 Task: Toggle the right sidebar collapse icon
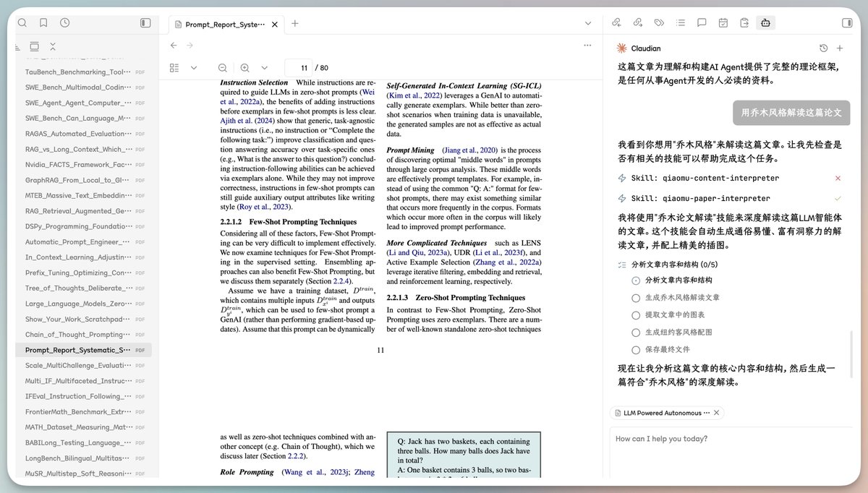pos(847,23)
